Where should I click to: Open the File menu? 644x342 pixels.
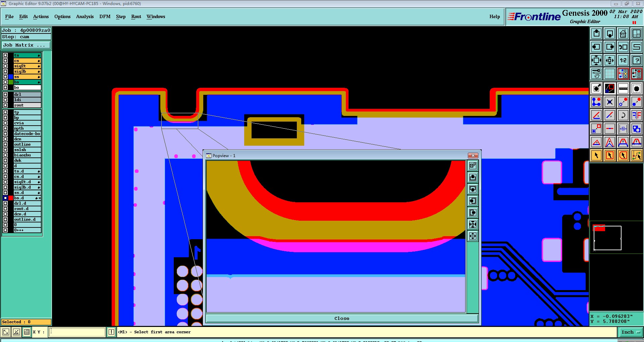(9, 16)
